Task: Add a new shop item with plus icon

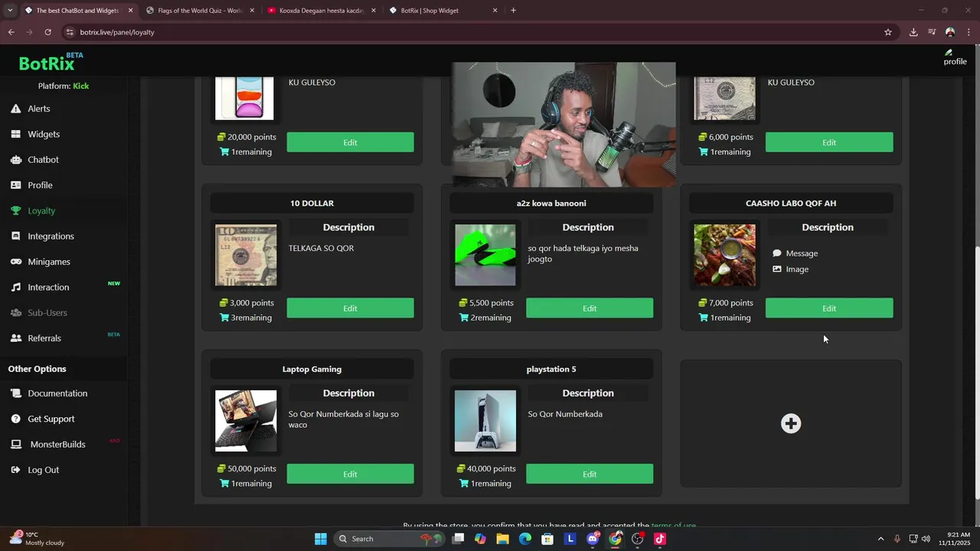Action: [x=791, y=423]
